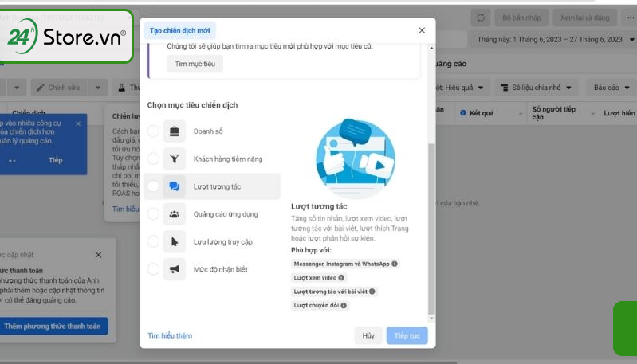The height and width of the screenshot is (364, 637).
Task: Close the payment update notification
Action: pyautogui.click(x=98, y=255)
